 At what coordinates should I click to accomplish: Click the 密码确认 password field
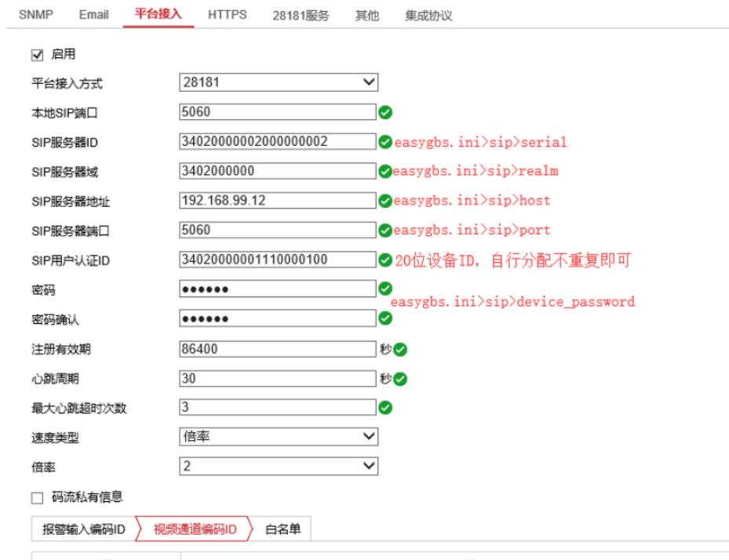tap(278, 318)
